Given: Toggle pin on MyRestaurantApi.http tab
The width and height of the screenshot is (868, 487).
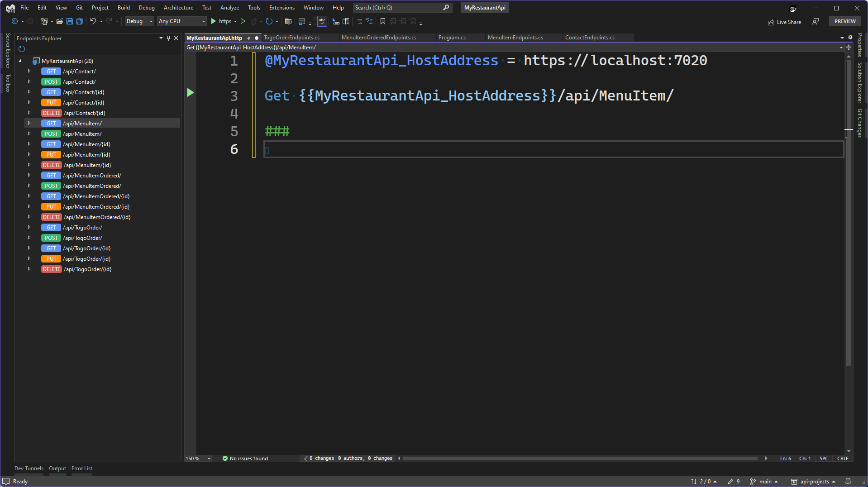Looking at the screenshot, I should point(248,38).
